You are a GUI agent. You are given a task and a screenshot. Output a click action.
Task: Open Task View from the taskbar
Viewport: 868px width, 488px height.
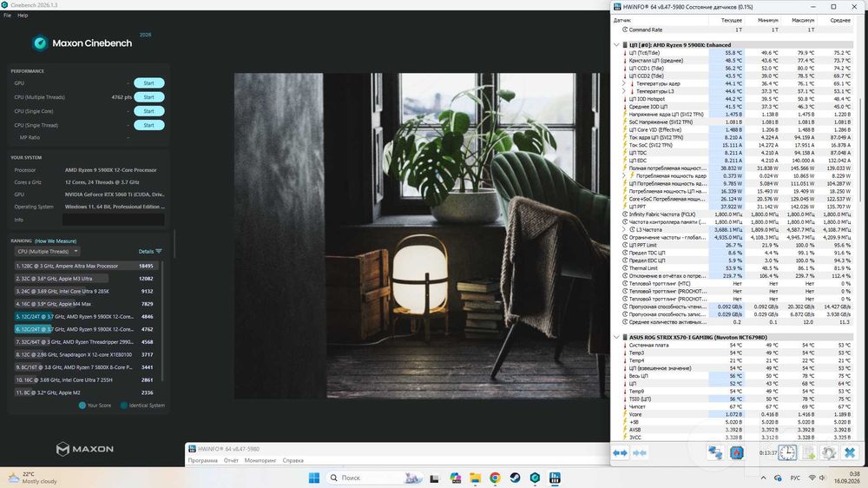[x=435, y=478]
